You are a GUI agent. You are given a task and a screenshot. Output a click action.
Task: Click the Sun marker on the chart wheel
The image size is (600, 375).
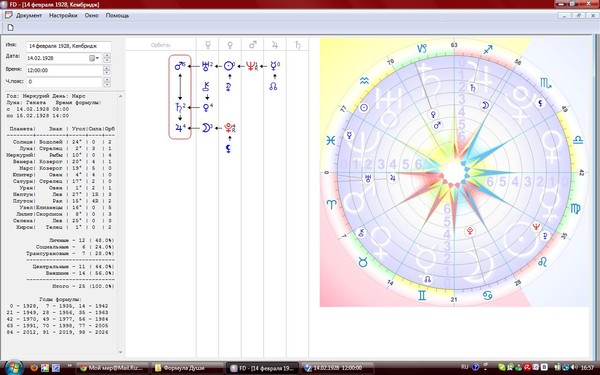pos(364,108)
